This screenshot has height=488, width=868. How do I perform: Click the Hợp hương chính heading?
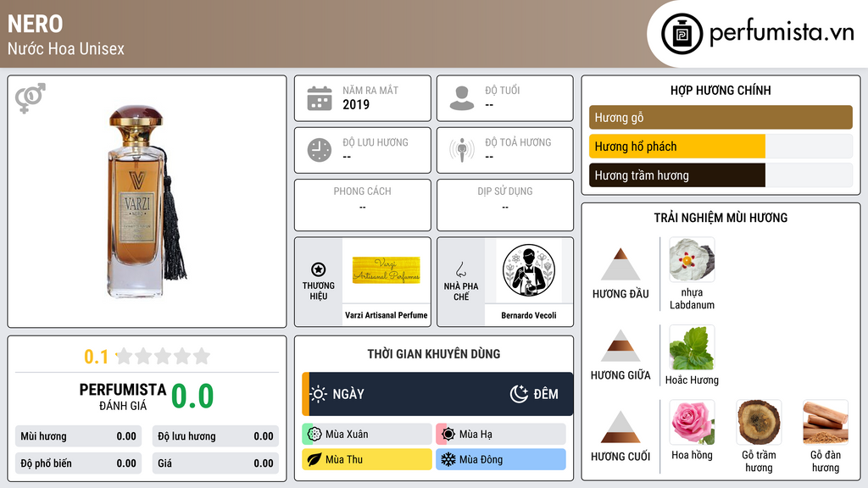click(721, 90)
